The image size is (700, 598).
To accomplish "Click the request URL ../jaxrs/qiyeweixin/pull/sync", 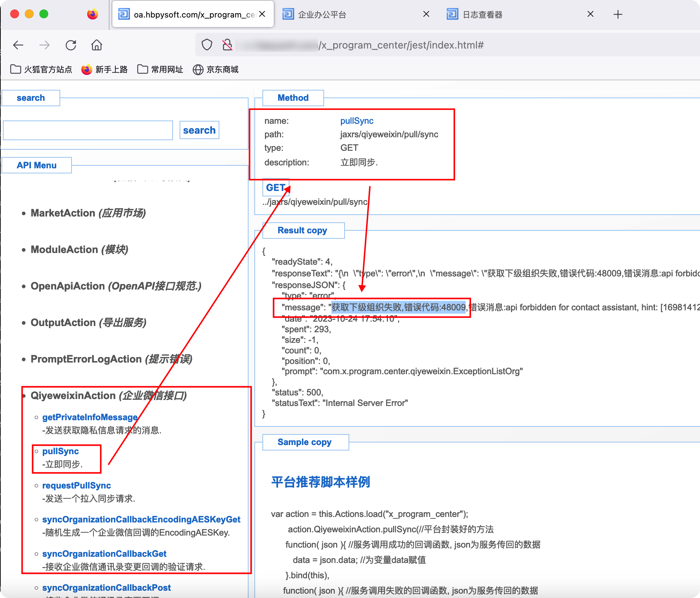I will (x=315, y=202).
